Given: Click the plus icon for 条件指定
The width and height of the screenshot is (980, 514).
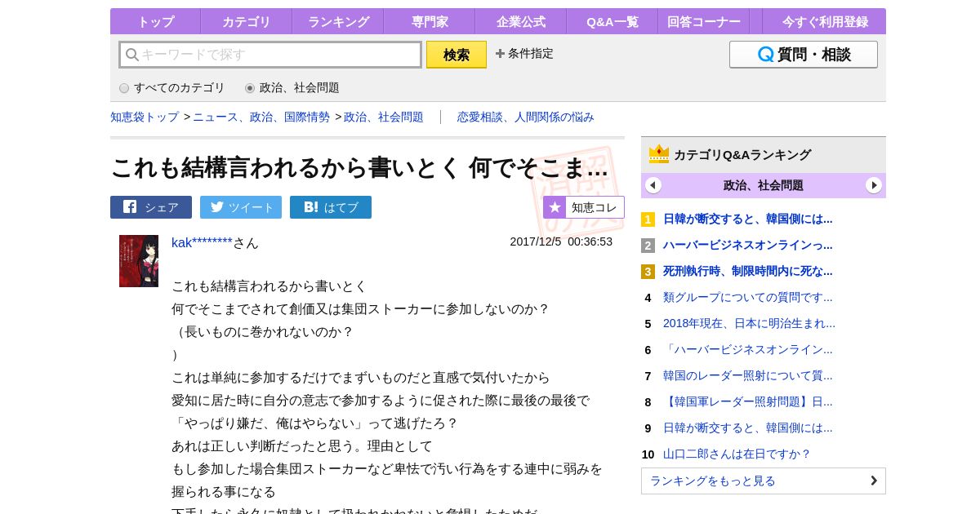Looking at the screenshot, I should pyautogui.click(x=500, y=54).
